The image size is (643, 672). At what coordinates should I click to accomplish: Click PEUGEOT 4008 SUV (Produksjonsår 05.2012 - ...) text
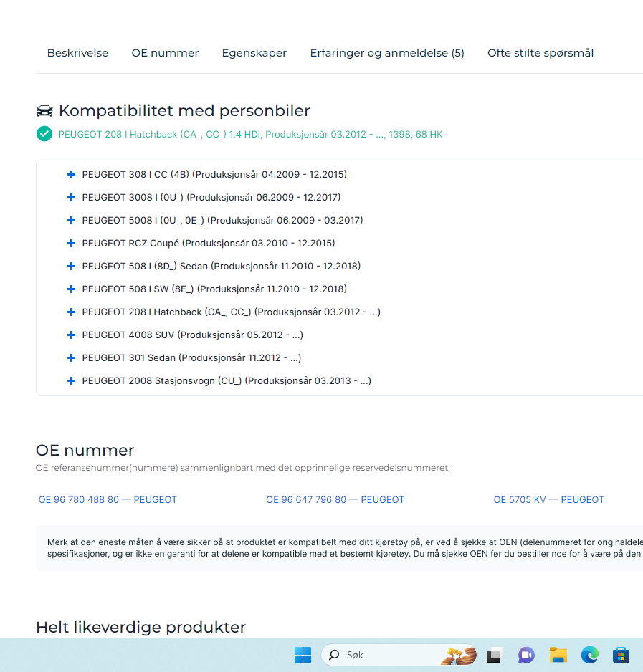coord(193,335)
